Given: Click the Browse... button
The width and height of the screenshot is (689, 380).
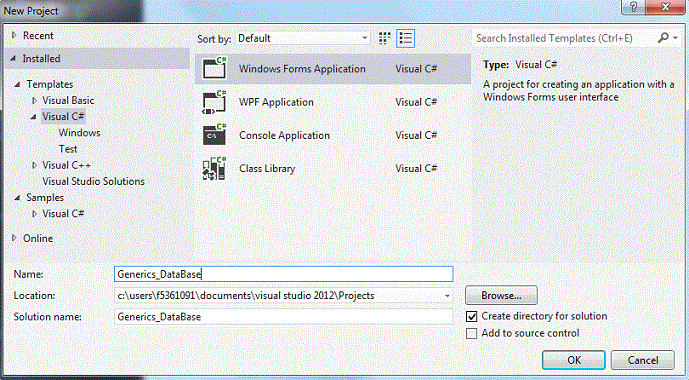Looking at the screenshot, I should 501,295.
